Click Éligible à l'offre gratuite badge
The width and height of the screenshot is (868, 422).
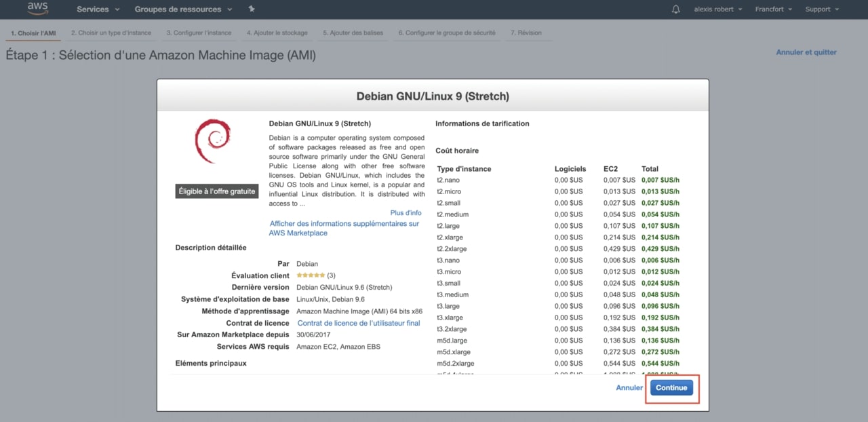pos(217,191)
